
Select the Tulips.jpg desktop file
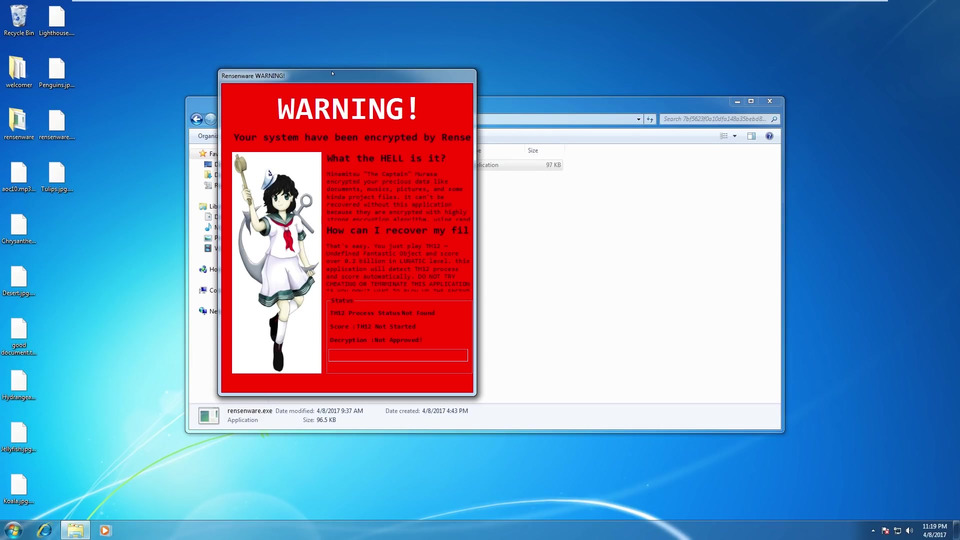click(56, 176)
